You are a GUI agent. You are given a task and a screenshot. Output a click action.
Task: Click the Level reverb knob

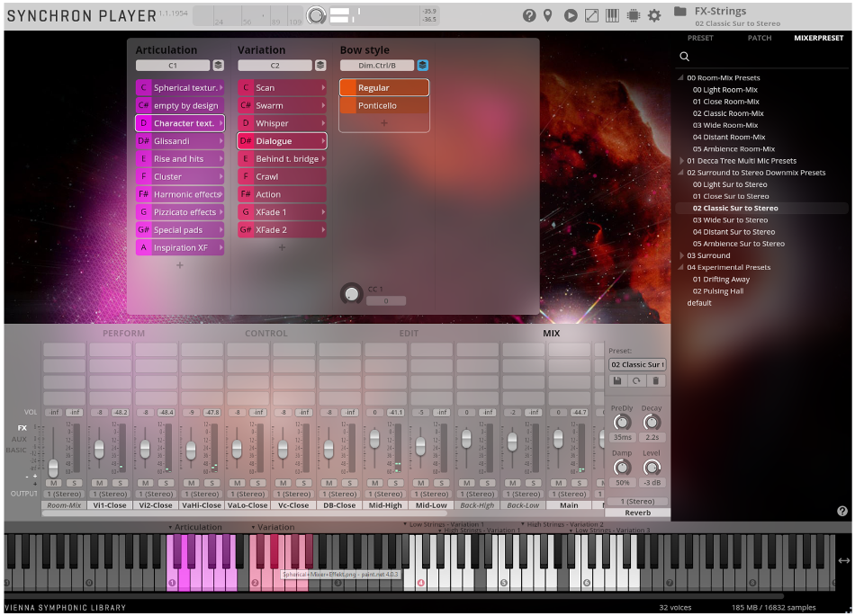coord(652,468)
